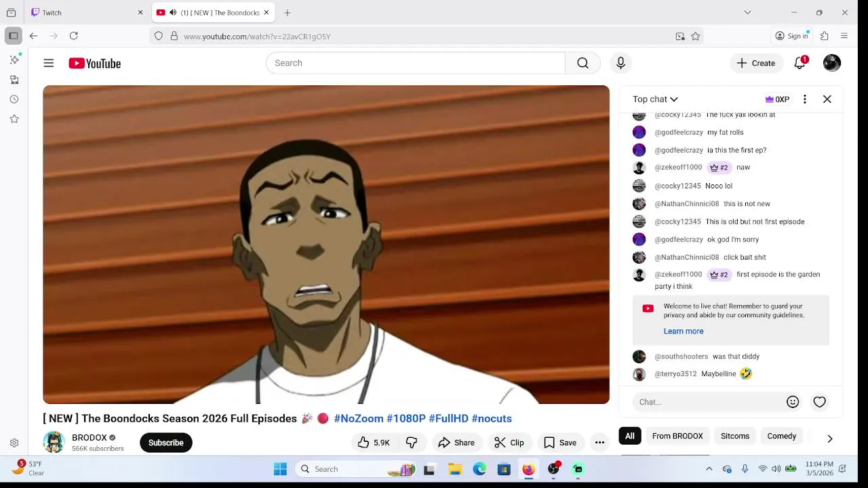Viewport: 868px width, 488px height.
Task: View site security padlock info
Action: [x=174, y=36]
